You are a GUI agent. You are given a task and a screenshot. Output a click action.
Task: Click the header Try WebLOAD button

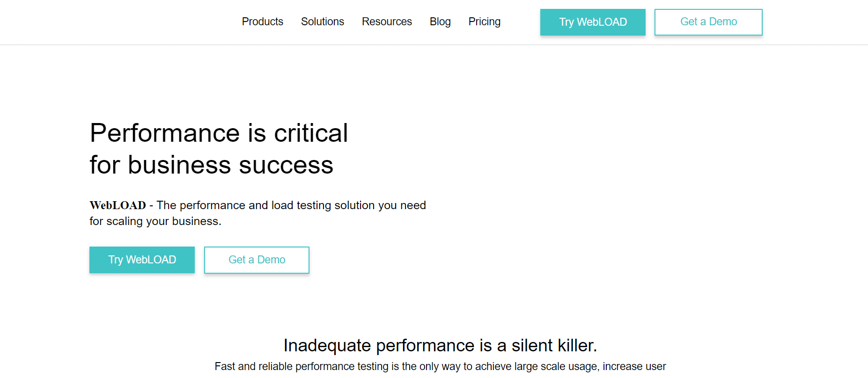pos(593,22)
